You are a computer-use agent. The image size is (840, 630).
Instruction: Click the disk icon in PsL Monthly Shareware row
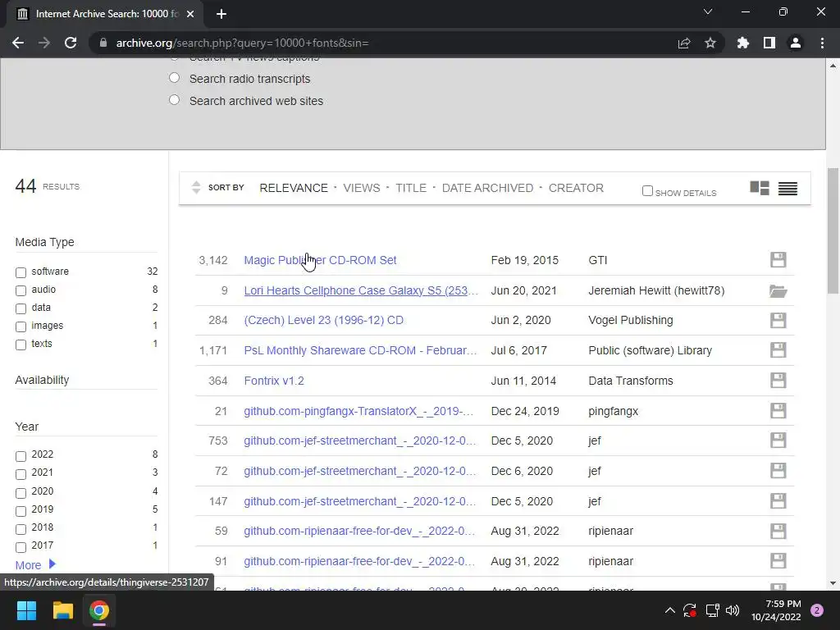(778, 350)
